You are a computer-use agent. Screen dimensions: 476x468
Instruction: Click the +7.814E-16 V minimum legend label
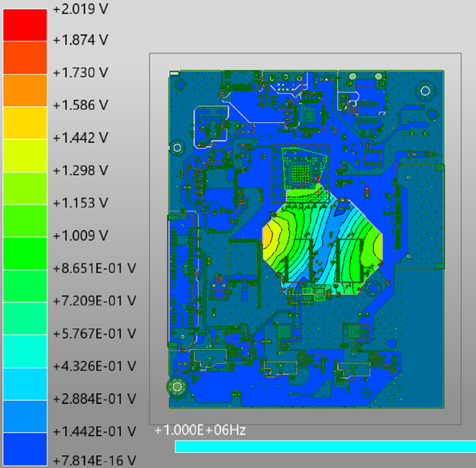coord(94,460)
